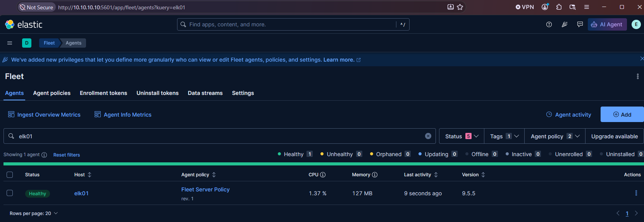Switch to Enrollment tokens tab
The height and width of the screenshot is (222, 644).
pos(103,93)
